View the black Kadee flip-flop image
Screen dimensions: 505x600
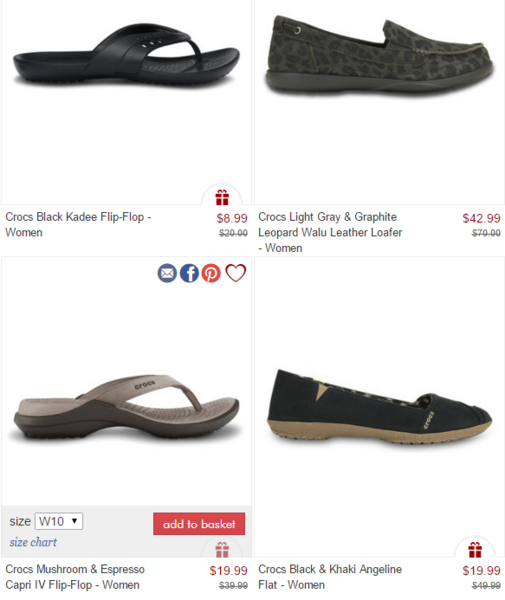(x=126, y=55)
